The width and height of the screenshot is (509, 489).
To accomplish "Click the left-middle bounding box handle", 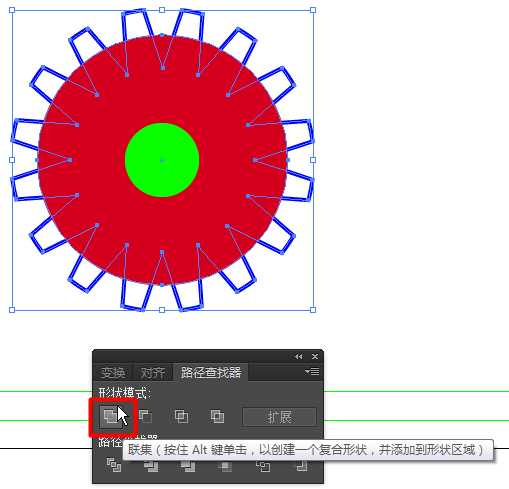I will [12, 160].
